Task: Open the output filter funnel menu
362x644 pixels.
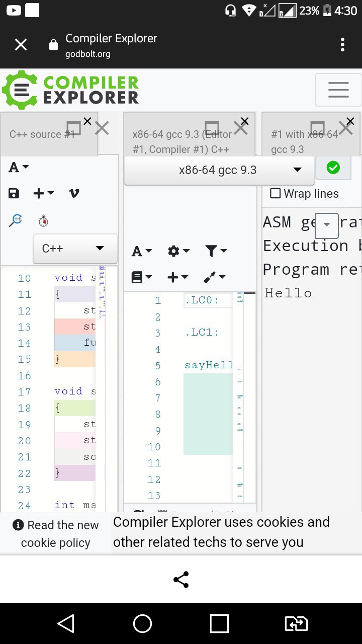Action: (x=216, y=251)
